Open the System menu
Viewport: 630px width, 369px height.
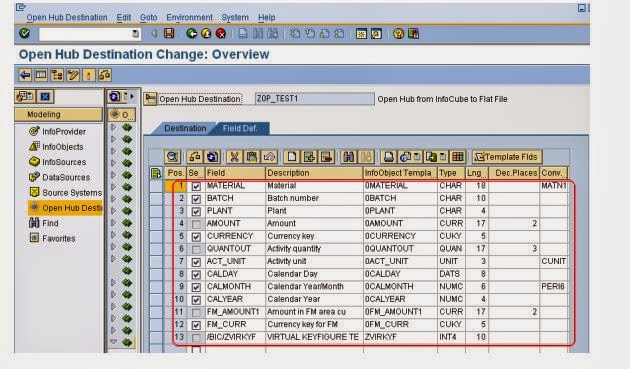pos(235,17)
